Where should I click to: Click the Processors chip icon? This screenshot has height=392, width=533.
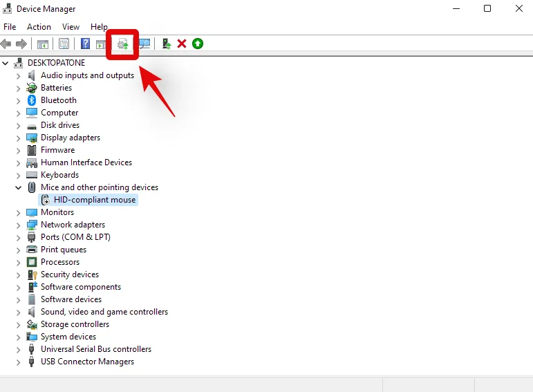(32, 262)
